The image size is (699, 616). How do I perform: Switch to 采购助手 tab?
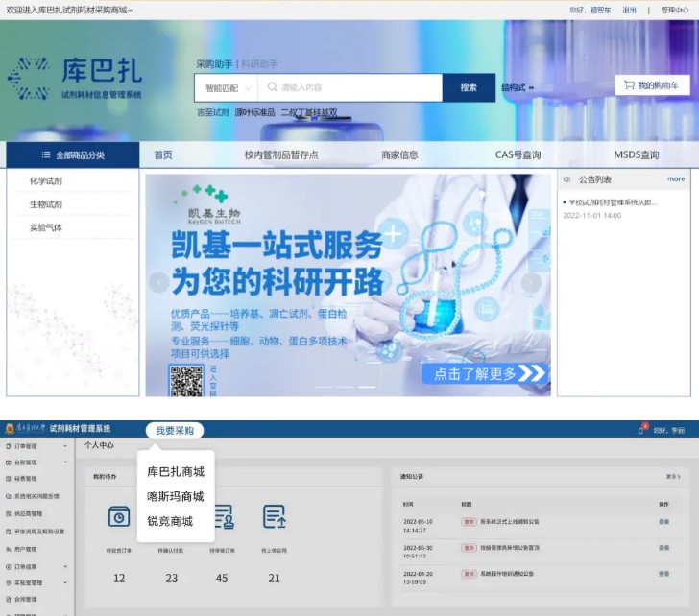coord(214,64)
